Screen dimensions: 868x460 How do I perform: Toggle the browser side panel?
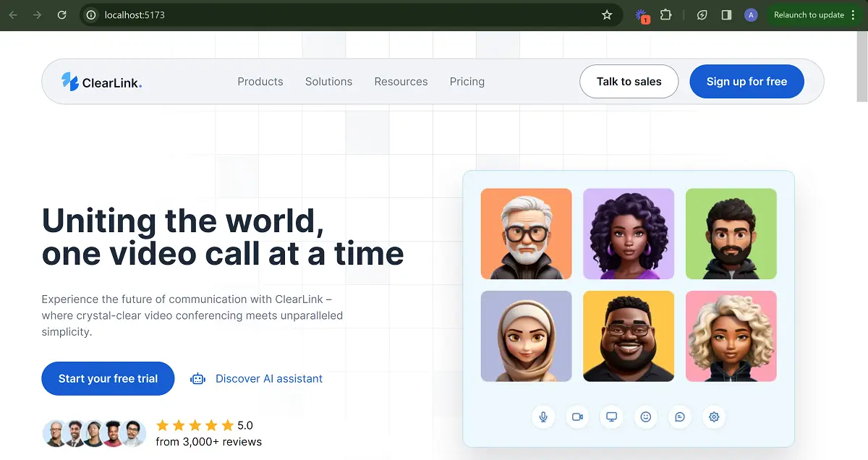(x=726, y=14)
